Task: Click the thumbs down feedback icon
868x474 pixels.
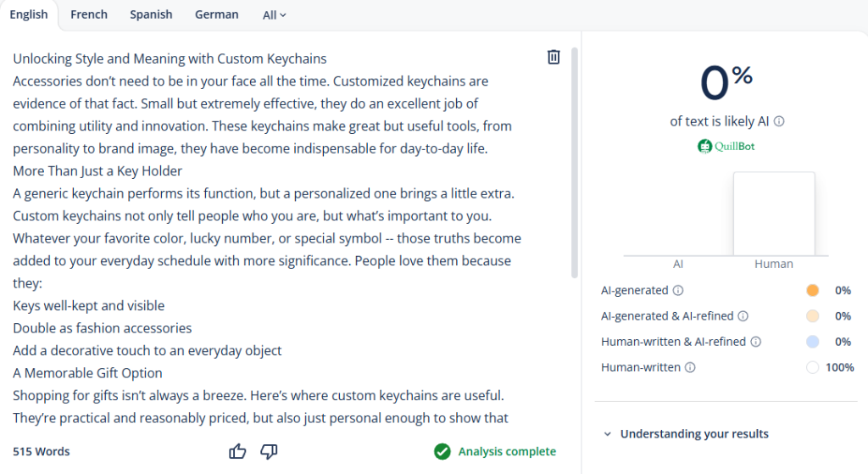Action: [x=269, y=451]
